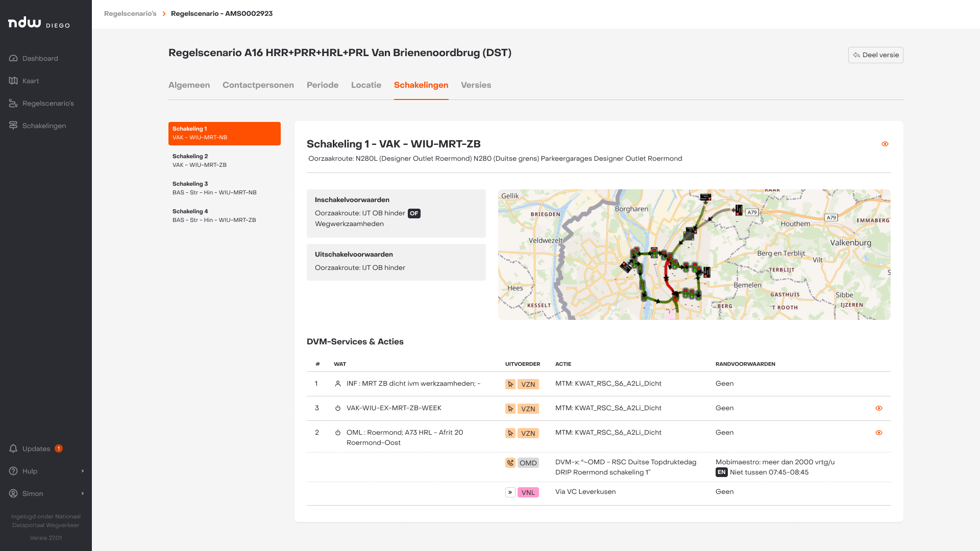
Task: Click Mobimaestro: meer dan 2000 vrtg/u text
Action: [x=775, y=462]
